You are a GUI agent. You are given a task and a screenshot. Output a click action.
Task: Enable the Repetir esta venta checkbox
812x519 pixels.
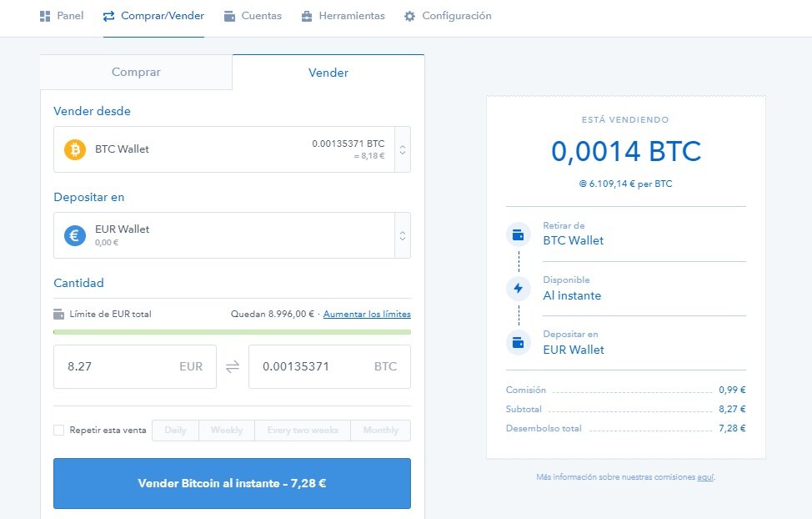(58, 431)
